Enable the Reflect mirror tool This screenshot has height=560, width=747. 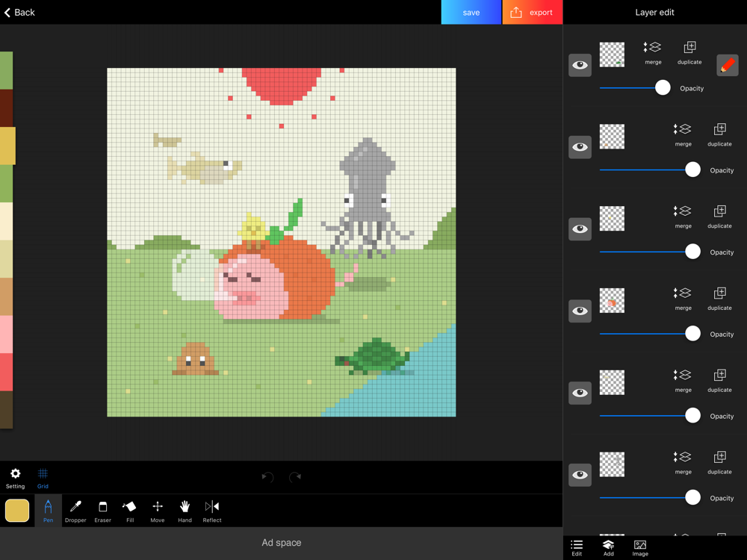click(x=212, y=510)
